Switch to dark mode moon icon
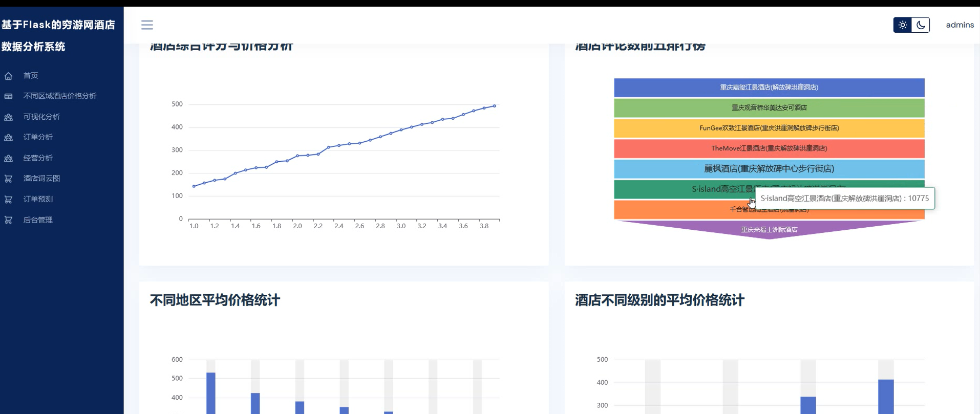980x414 pixels. 920,25
